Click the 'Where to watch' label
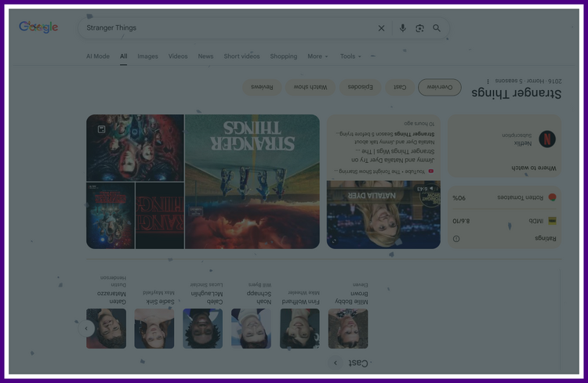The height and width of the screenshot is (383, 588). [534, 168]
